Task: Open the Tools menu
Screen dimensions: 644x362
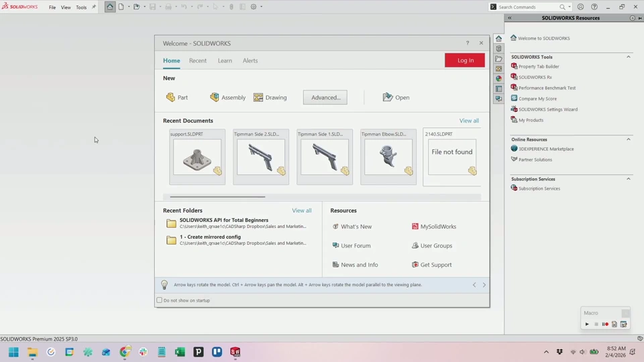Action: [x=81, y=7]
